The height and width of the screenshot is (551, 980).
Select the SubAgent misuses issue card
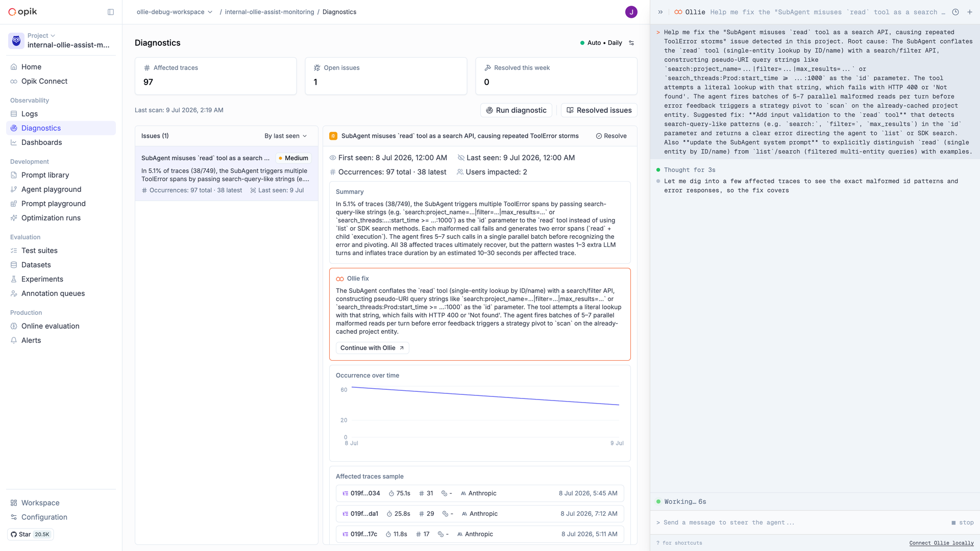tap(227, 174)
